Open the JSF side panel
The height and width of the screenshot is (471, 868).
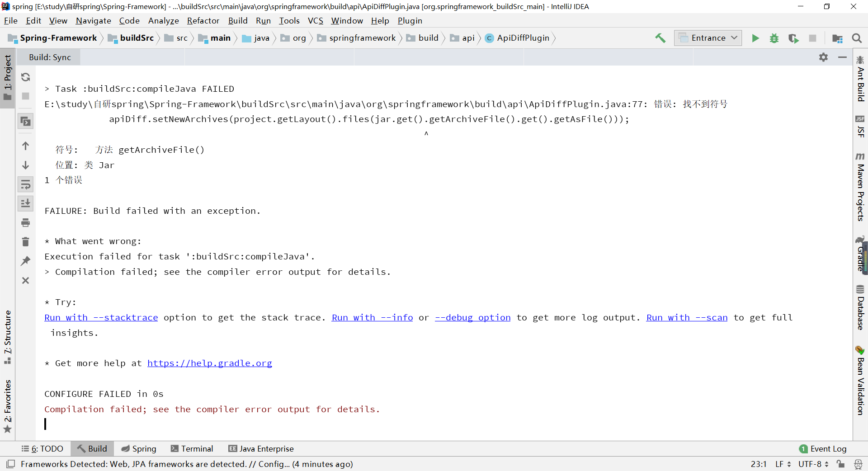coord(860,126)
